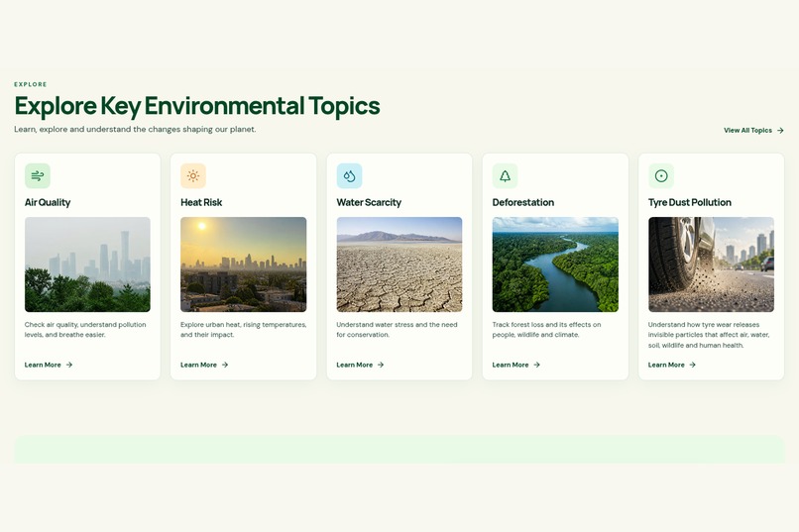Screen dimensions: 799x532
Task: Open Learn More in Deforestation card
Action: tap(516, 365)
